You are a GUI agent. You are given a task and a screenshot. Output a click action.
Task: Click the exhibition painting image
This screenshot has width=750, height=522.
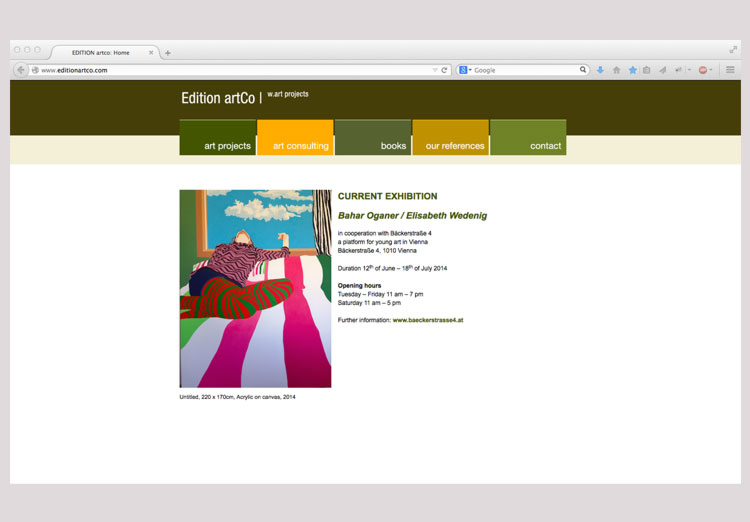tap(255, 289)
